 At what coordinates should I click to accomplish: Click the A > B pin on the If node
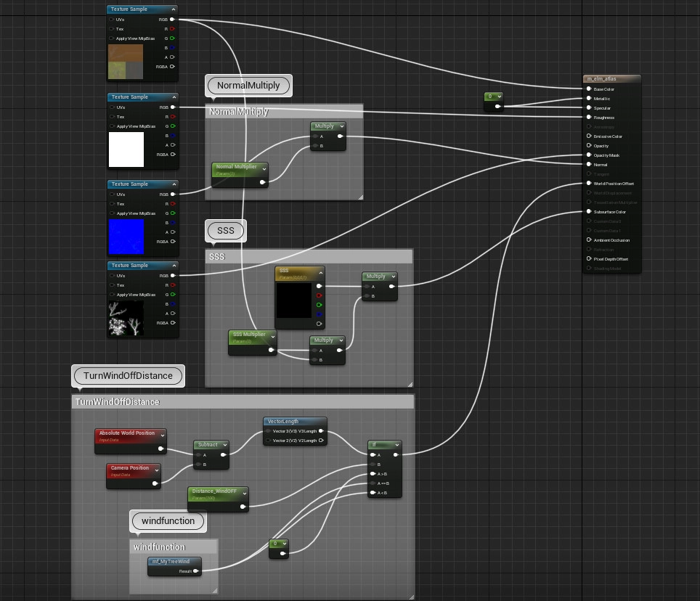(x=372, y=474)
